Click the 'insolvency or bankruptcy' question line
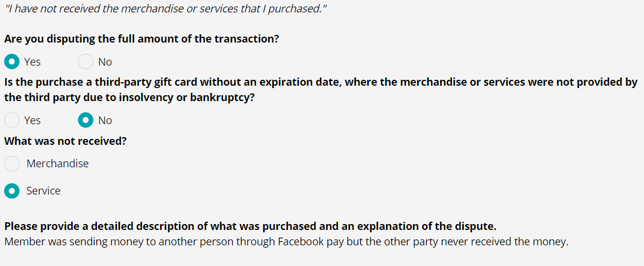The width and height of the screenshot is (644, 266). click(x=127, y=99)
